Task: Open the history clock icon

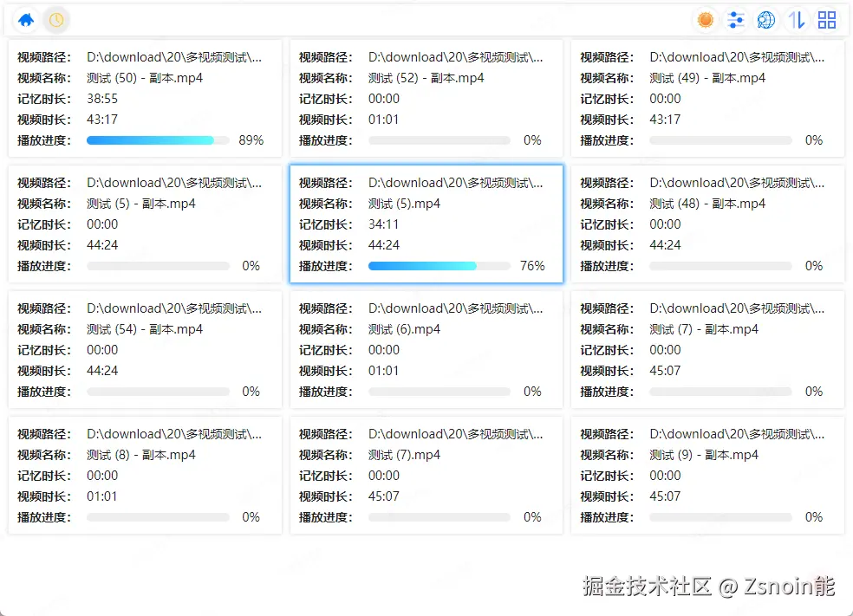Action: pyautogui.click(x=56, y=19)
